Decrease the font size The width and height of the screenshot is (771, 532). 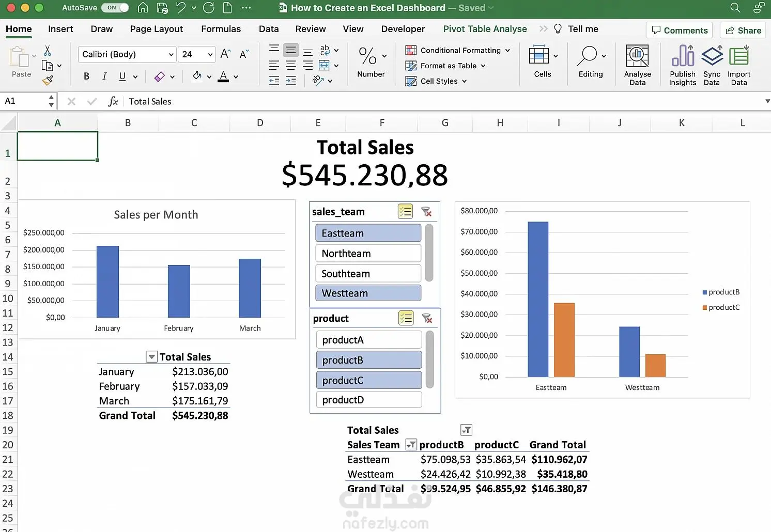tap(244, 54)
